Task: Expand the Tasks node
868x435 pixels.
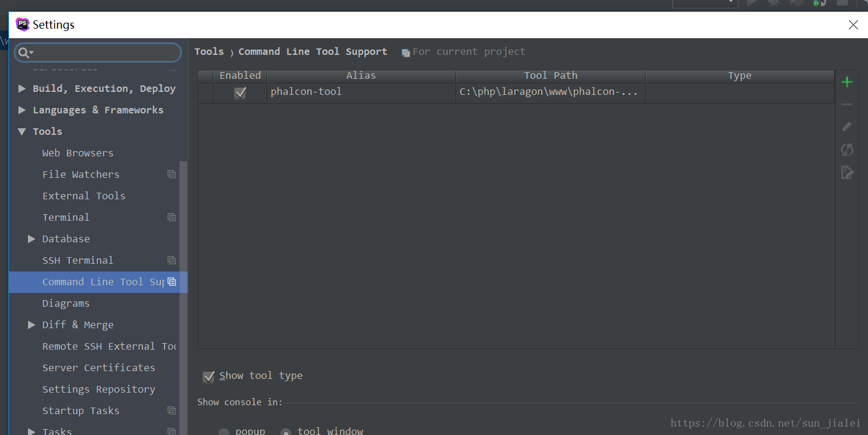Action: 32,431
